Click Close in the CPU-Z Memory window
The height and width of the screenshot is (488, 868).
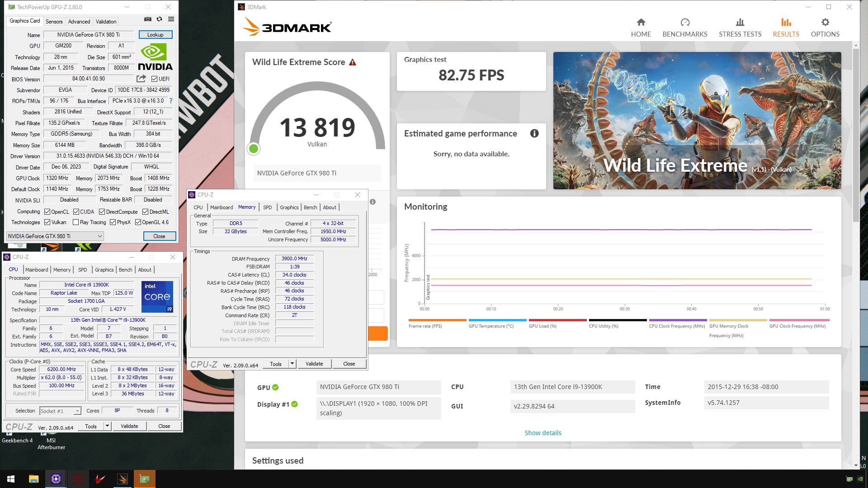349,364
